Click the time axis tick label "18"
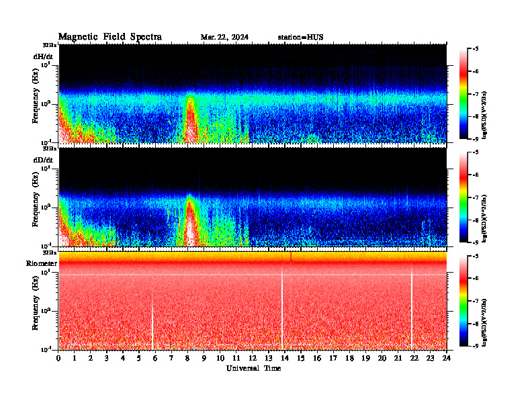The width and height of the screenshot is (532, 411). [349, 358]
